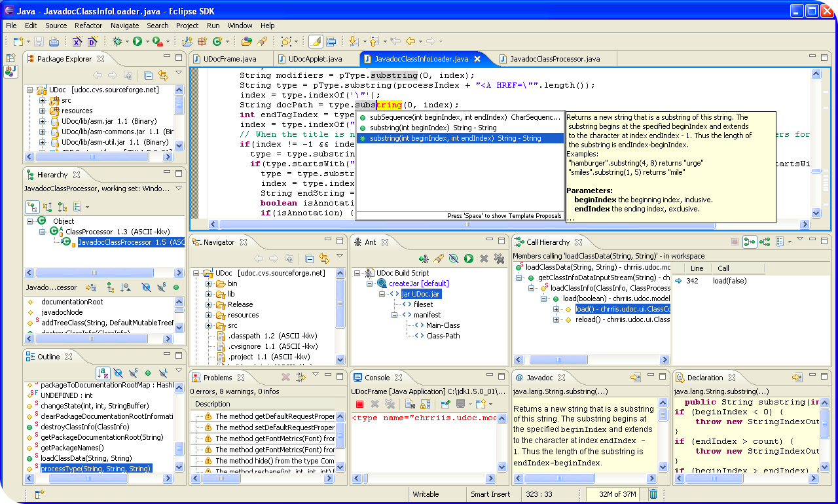Click the External Tools run icon
838x504 pixels.
point(158,41)
